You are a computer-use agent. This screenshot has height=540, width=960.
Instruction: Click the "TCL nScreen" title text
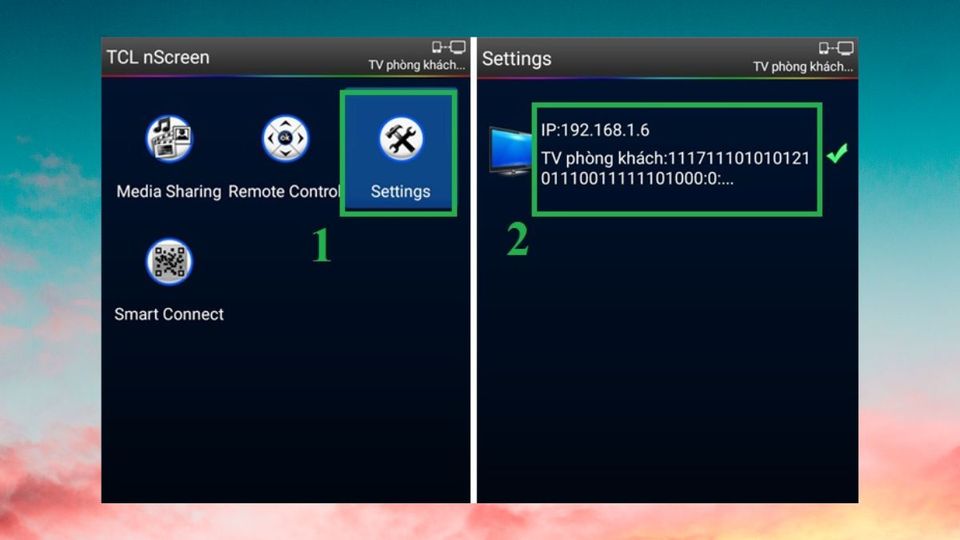tap(158, 58)
